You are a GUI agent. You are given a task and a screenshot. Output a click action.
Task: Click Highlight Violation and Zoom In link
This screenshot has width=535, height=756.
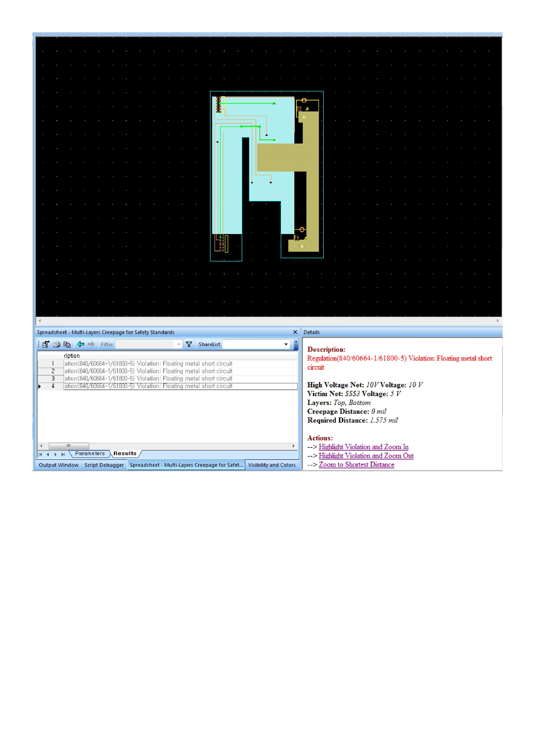pos(363,447)
